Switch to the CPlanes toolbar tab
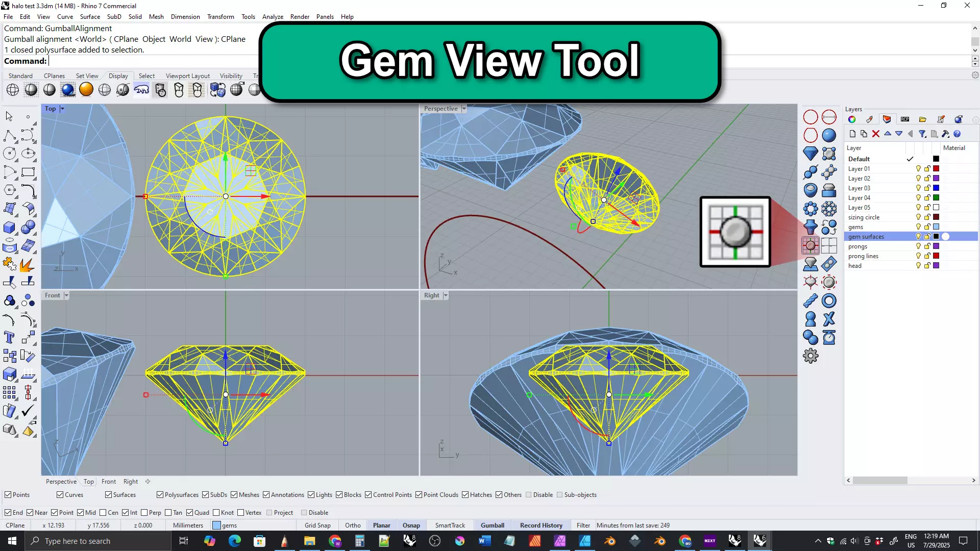980x551 pixels. (x=54, y=76)
